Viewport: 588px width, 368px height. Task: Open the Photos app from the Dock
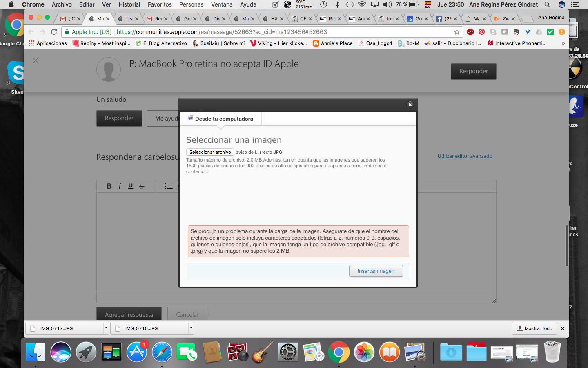tap(364, 352)
